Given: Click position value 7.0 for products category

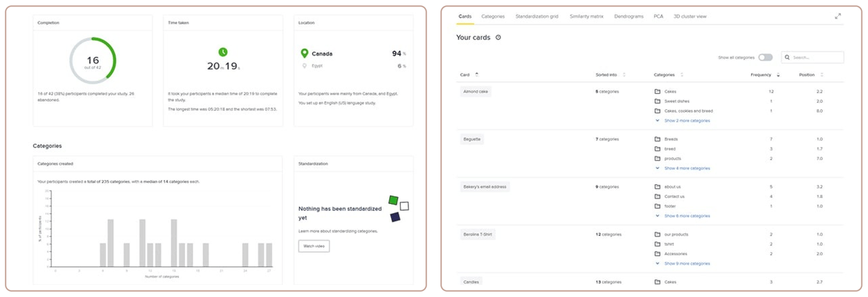Looking at the screenshot, I should coord(819,159).
